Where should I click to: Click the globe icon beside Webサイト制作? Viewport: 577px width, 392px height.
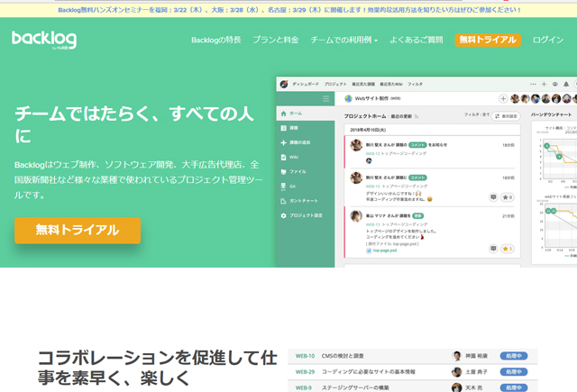[348, 98]
